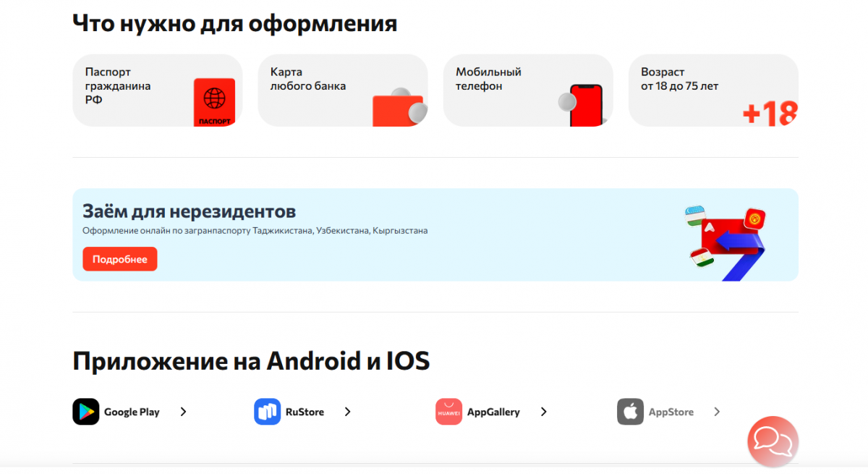Click the red mobile phone illustration
868x474 pixels.
(x=584, y=106)
